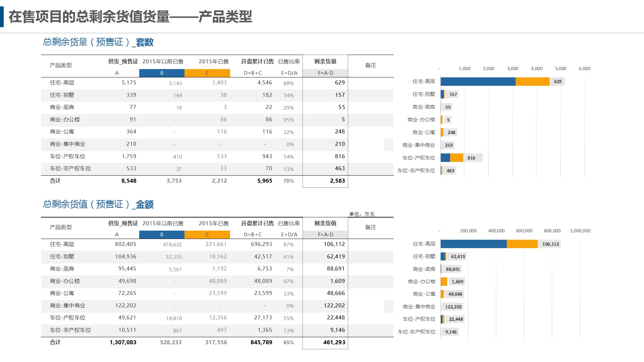Click total supply amount 1,307,083
The height and width of the screenshot is (362, 644).
pyautogui.click(x=123, y=342)
